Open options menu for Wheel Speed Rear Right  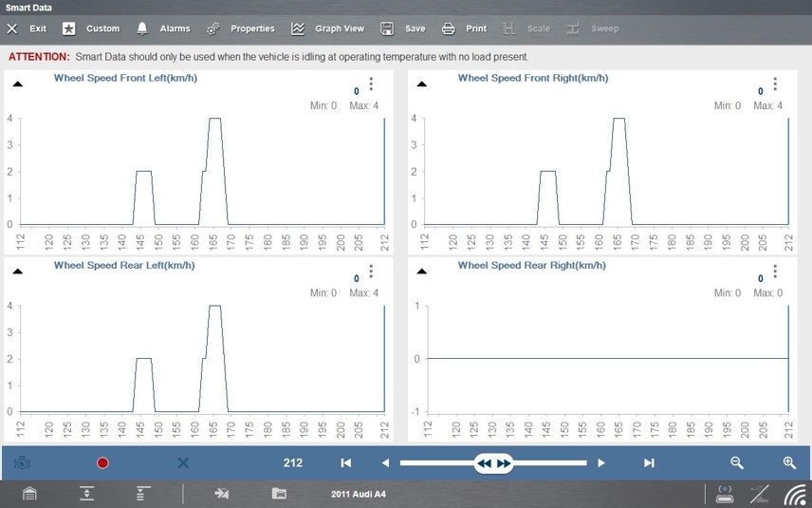775,271
